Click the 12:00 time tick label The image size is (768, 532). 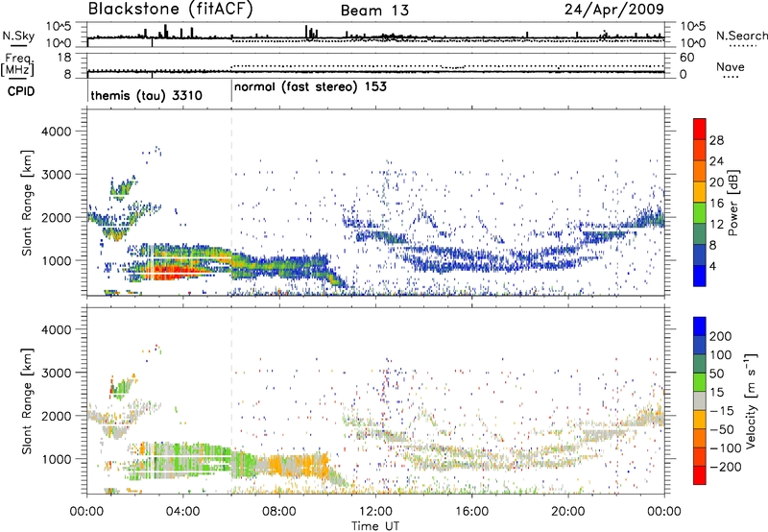click(375, 512)
